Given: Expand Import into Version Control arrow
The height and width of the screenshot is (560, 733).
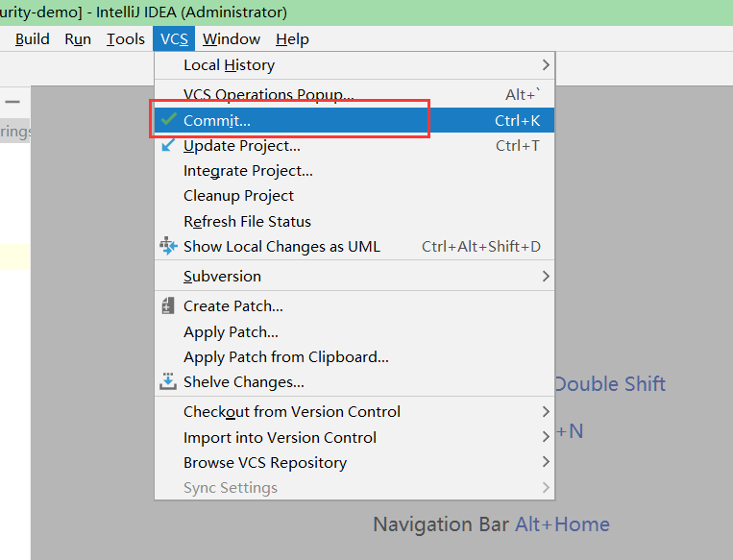Looking at the screenshot, I should [545, 437].
